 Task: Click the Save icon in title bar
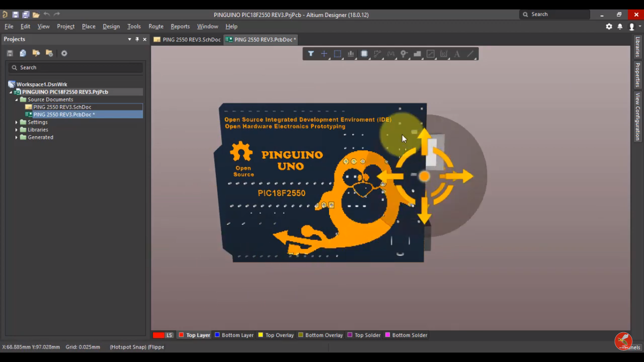coord(16,15)
